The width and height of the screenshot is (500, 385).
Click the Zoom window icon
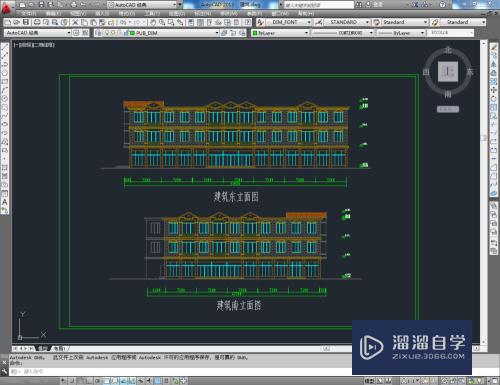(x=171, y=22)
